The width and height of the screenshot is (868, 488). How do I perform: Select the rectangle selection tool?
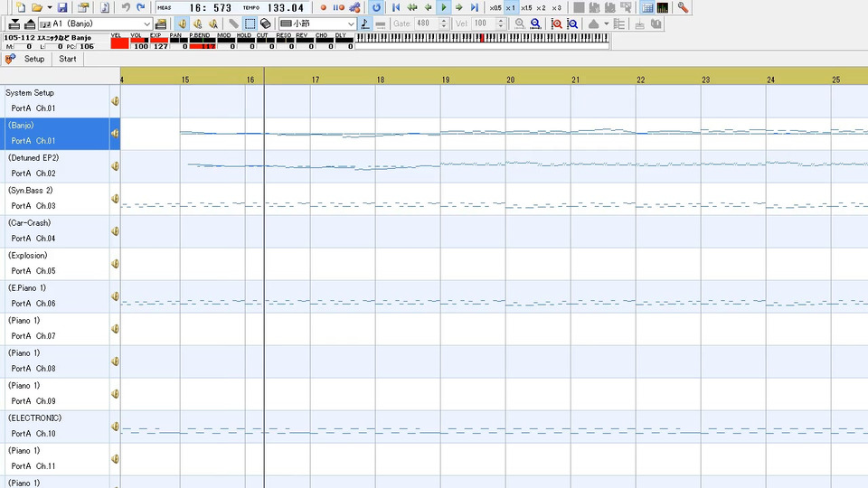pos(250,23)
